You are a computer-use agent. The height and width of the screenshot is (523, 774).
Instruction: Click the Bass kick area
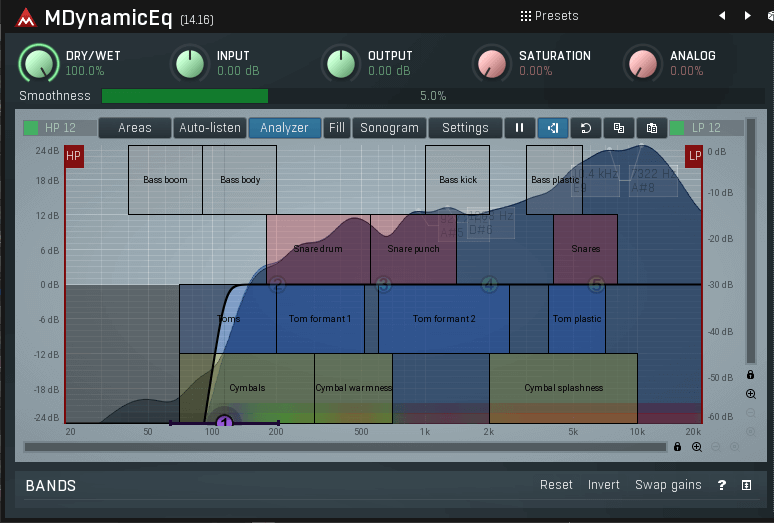point(458,180)
